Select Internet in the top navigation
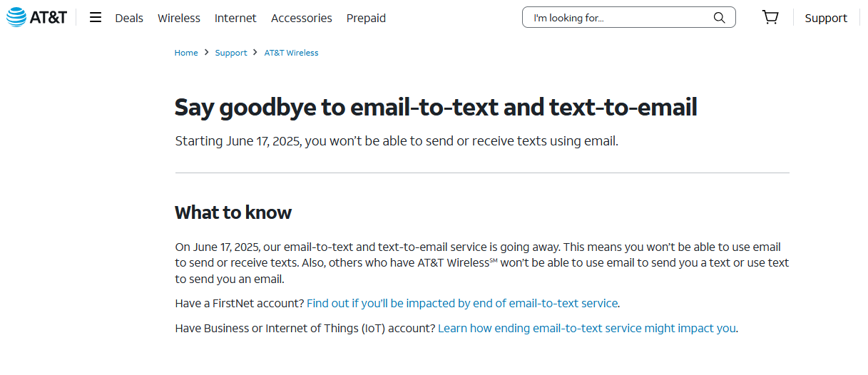The width and height of the screenshot is (868, 375). tap(235, 18)
